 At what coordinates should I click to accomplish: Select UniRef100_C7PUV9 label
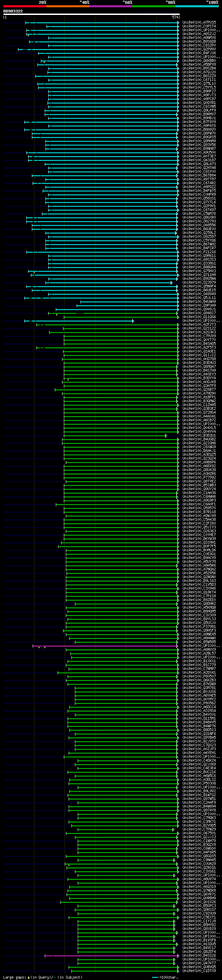[199, 336]
